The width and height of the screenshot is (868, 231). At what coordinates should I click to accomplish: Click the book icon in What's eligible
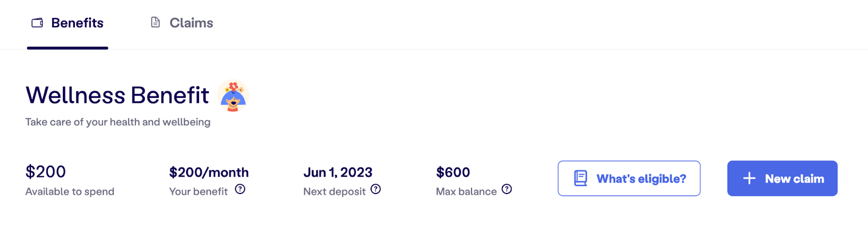[581, 178]
